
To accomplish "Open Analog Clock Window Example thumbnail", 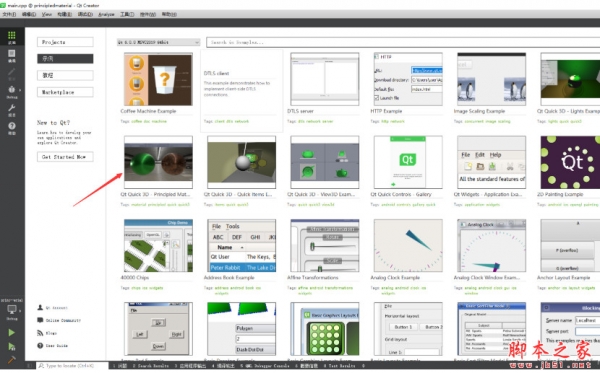I will [492, 246].
